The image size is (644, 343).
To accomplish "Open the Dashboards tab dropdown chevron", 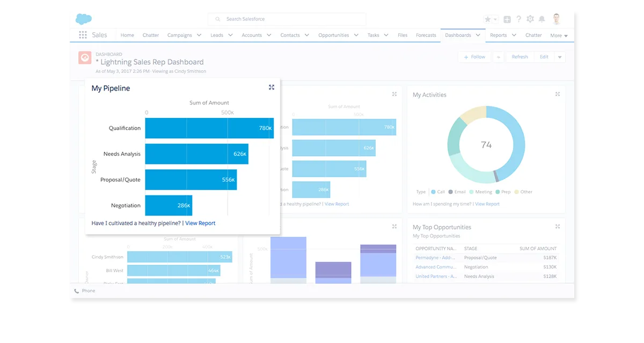I will tap(478, 35).
